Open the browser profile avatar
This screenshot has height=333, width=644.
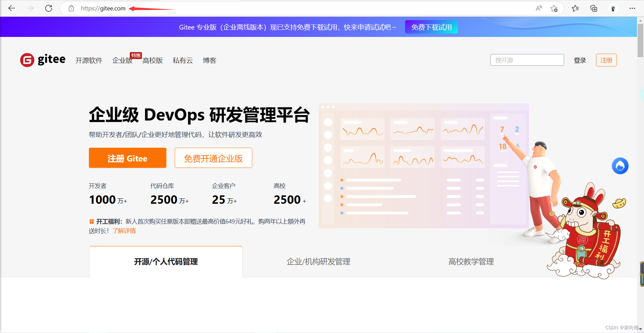(x=613, y=8)
